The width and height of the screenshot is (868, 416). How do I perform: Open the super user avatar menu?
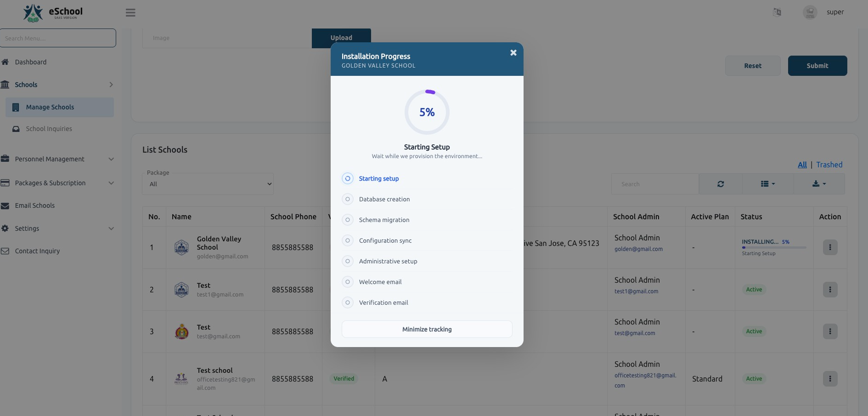coord(810,12)
